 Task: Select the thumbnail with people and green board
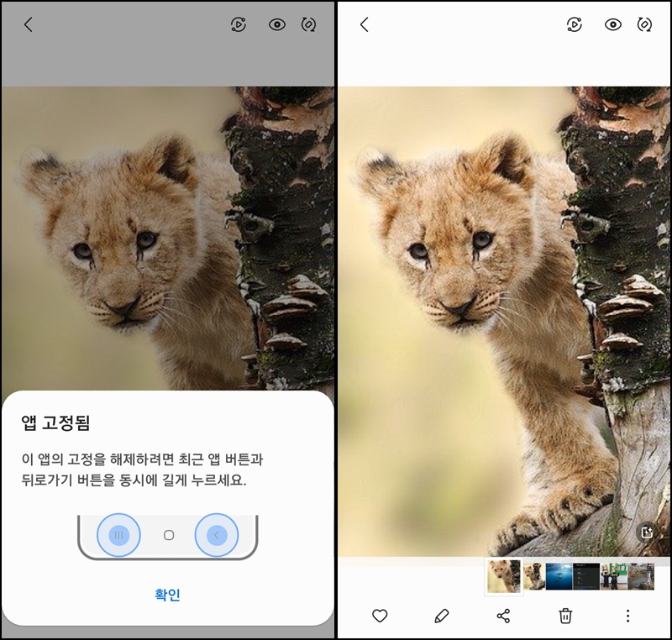[614, 577]
